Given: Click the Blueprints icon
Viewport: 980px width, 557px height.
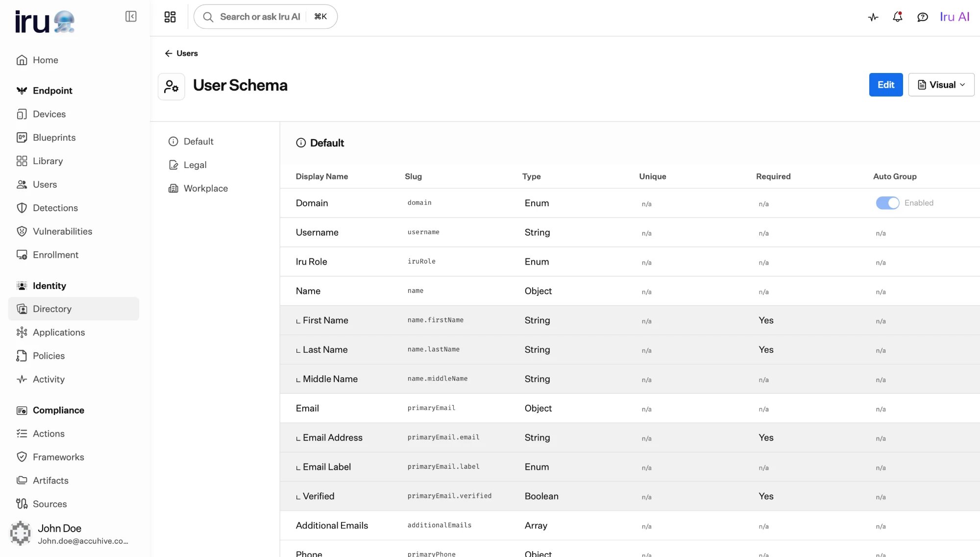Looking at the screenshot, I should [x=22, y=138].
